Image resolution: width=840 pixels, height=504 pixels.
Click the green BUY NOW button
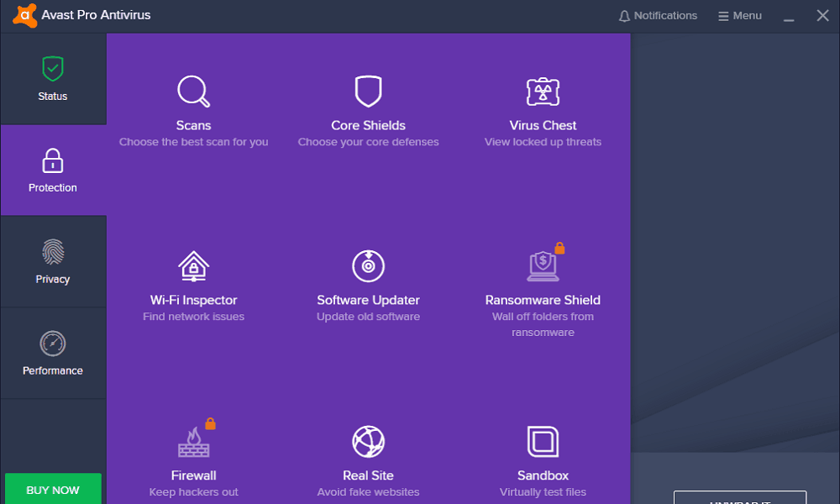53,489
